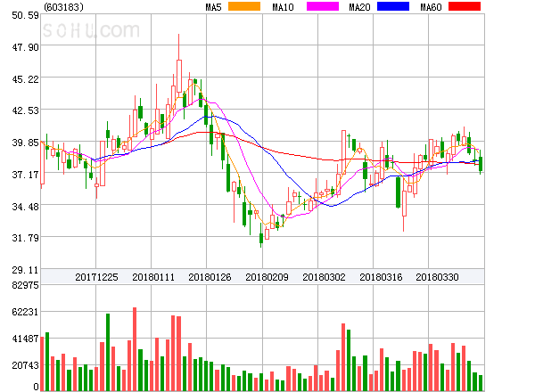Click the 31.79 price axis label

point(26,238)
